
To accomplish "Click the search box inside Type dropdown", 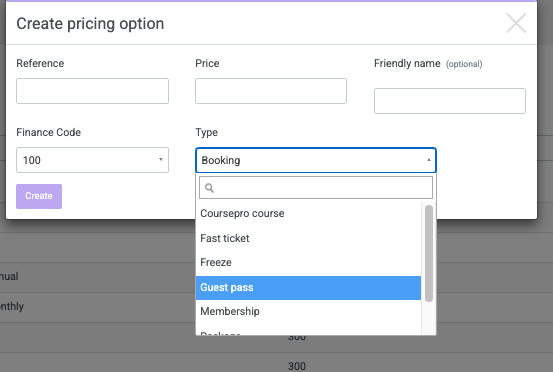I will tap(316, 188).
